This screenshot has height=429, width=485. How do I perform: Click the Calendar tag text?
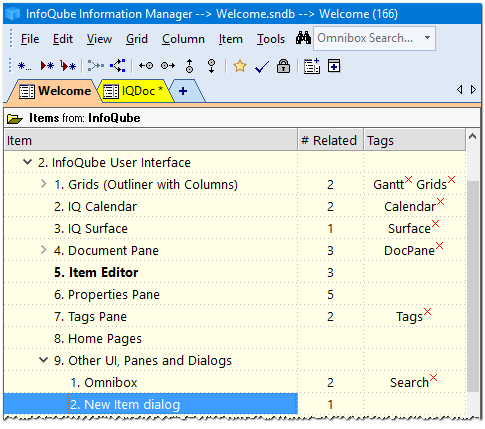coord(410,207)
